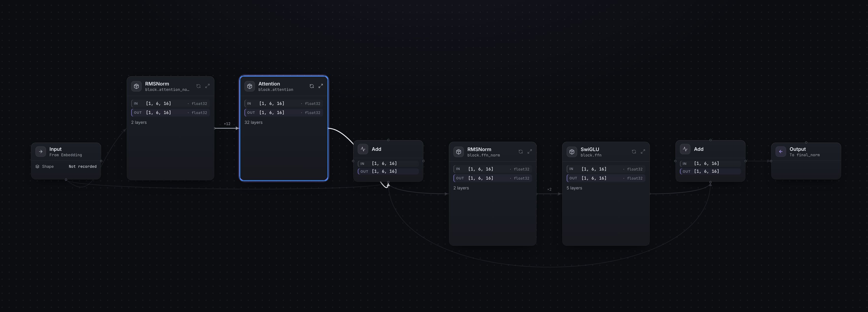Select the Attention node title
This screenshot has width=868, height=312.
point(269,84)
